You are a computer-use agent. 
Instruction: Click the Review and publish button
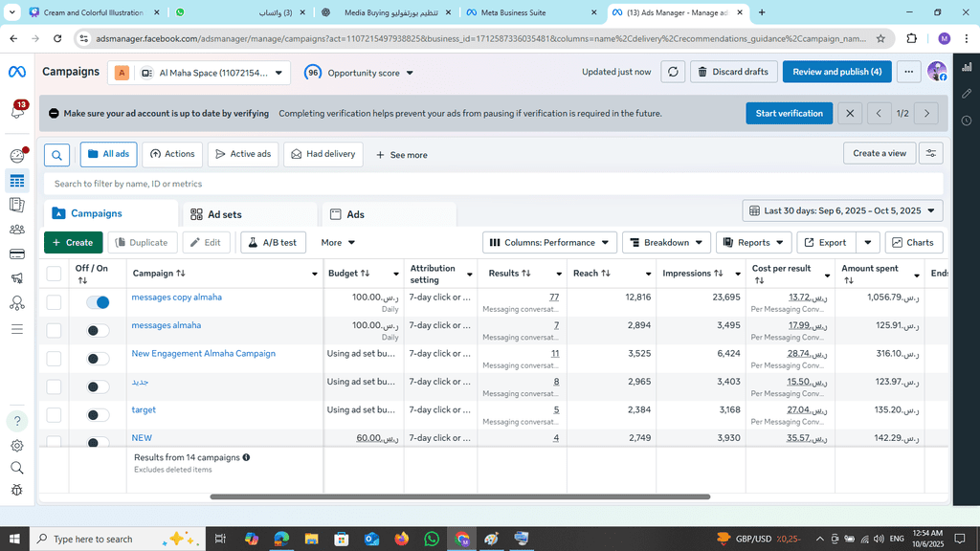coord(836,72)
